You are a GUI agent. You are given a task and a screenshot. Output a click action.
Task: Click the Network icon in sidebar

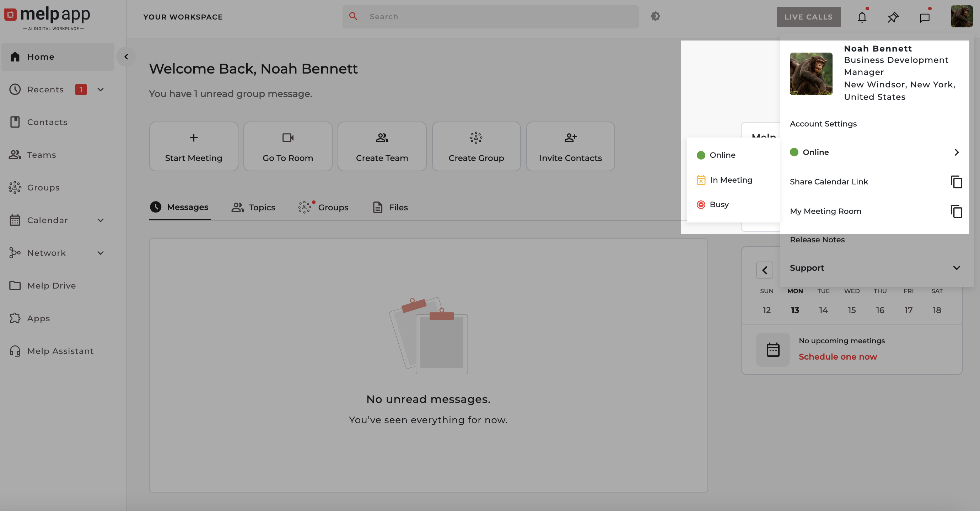click(x=15, y=253)
